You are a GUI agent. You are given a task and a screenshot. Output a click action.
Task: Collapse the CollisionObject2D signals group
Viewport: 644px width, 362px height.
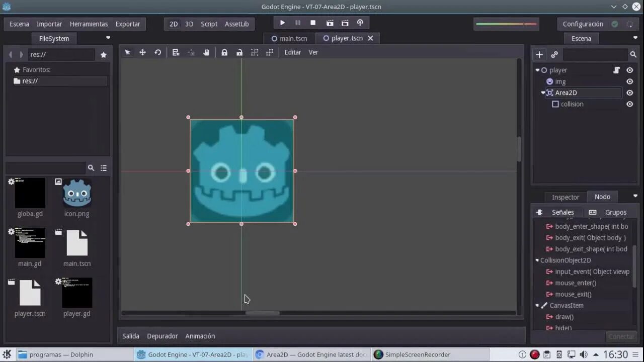[x=537, y=260]
